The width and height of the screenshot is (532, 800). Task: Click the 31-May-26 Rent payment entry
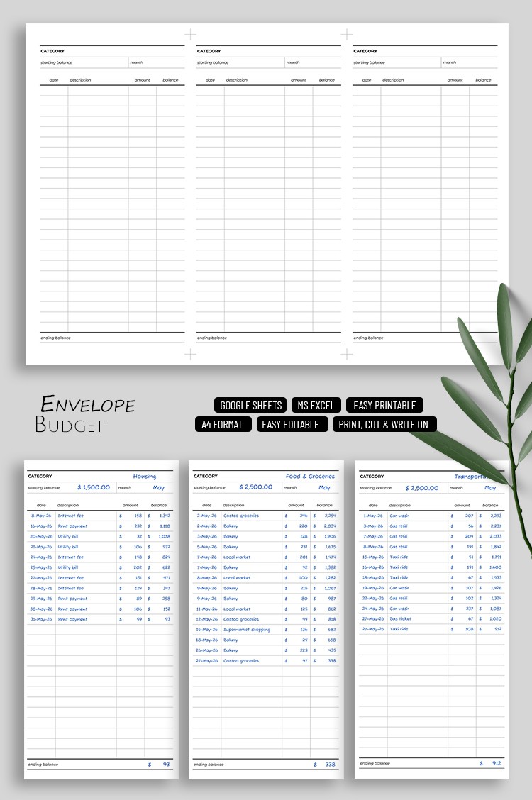tap(72, 619)
